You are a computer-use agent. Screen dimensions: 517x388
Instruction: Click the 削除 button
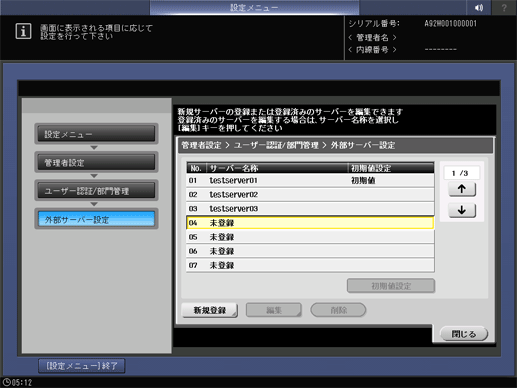pos(338,310)
